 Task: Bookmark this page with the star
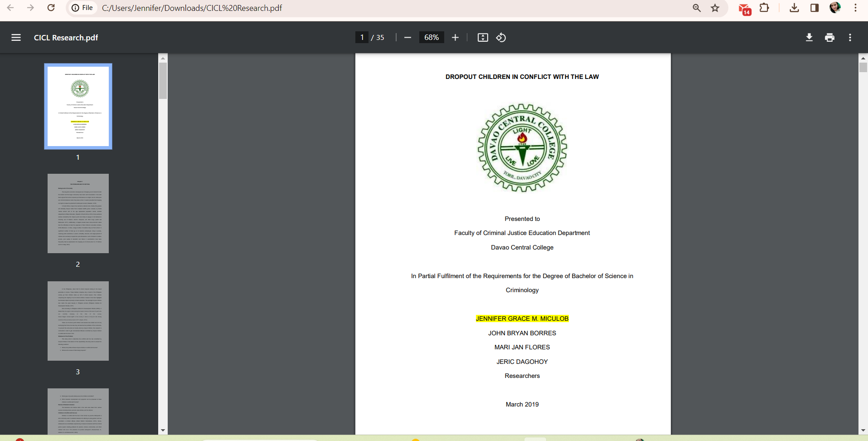pos(715,8)
